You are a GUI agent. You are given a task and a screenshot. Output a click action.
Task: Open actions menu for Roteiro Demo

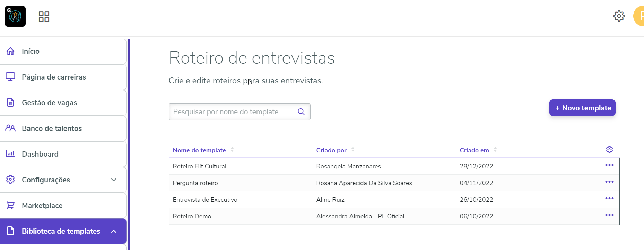pyautogui.click(x=609, y=215)
